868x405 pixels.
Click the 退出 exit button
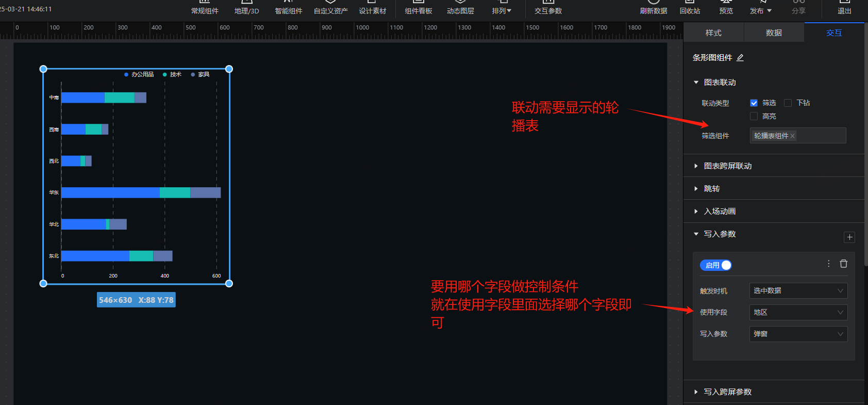844,8
